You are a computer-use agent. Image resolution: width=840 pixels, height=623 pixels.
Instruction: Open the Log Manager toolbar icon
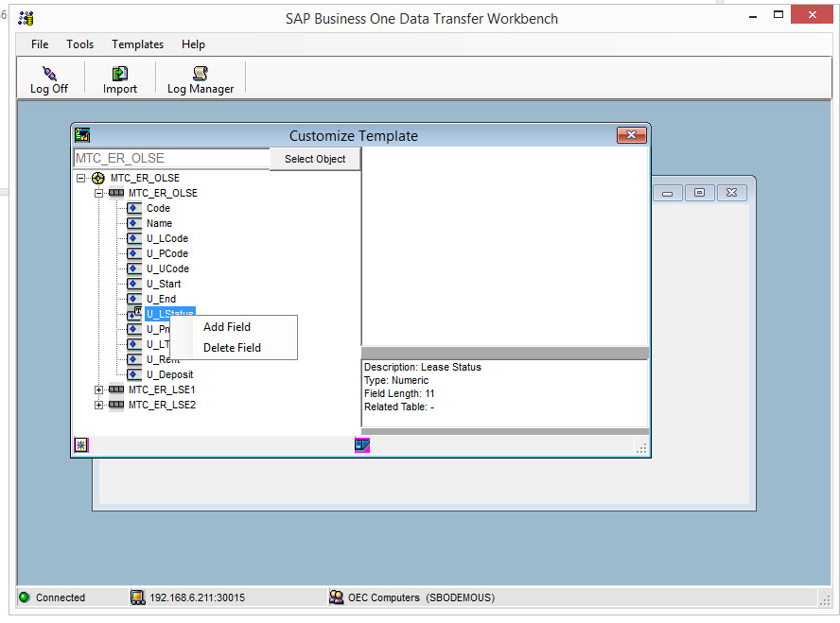[x=201, y=74]
